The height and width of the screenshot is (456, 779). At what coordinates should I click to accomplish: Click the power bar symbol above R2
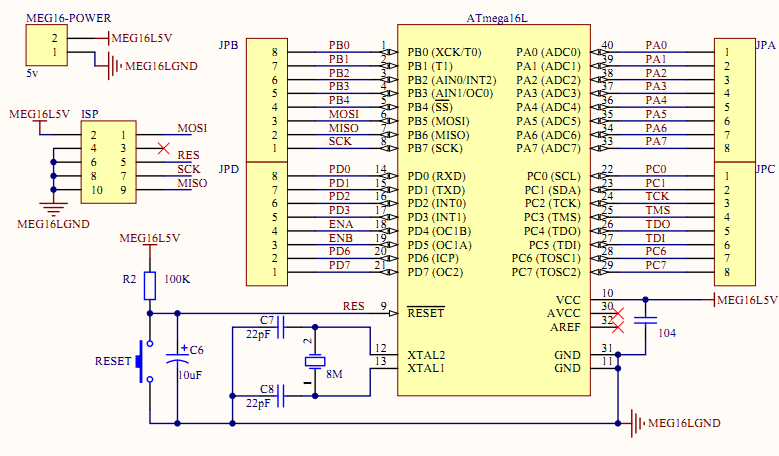[x=150, y=245]
